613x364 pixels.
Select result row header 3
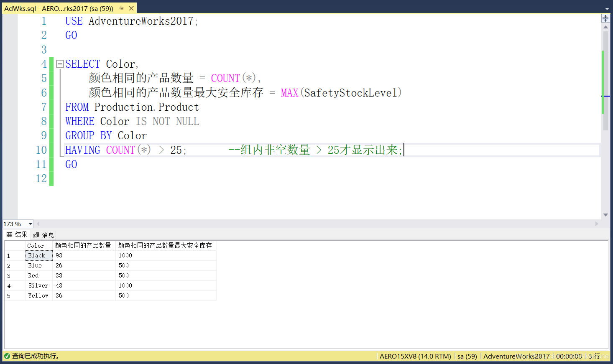[15, 275]
